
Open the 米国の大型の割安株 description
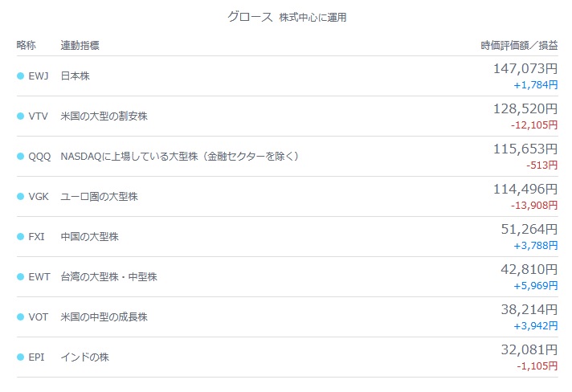pyautogui.click(x=104, y=116)
